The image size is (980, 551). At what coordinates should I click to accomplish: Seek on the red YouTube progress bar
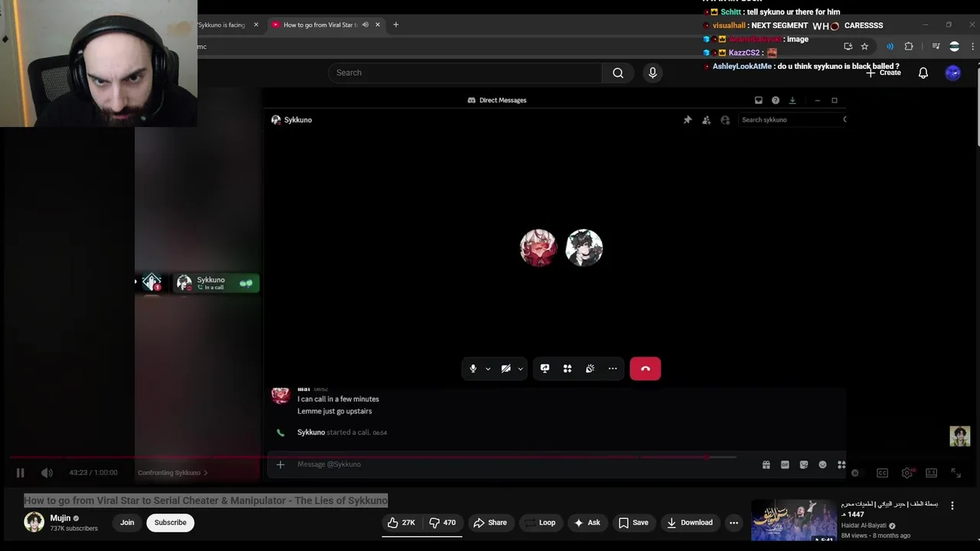(x=371, y=457)
